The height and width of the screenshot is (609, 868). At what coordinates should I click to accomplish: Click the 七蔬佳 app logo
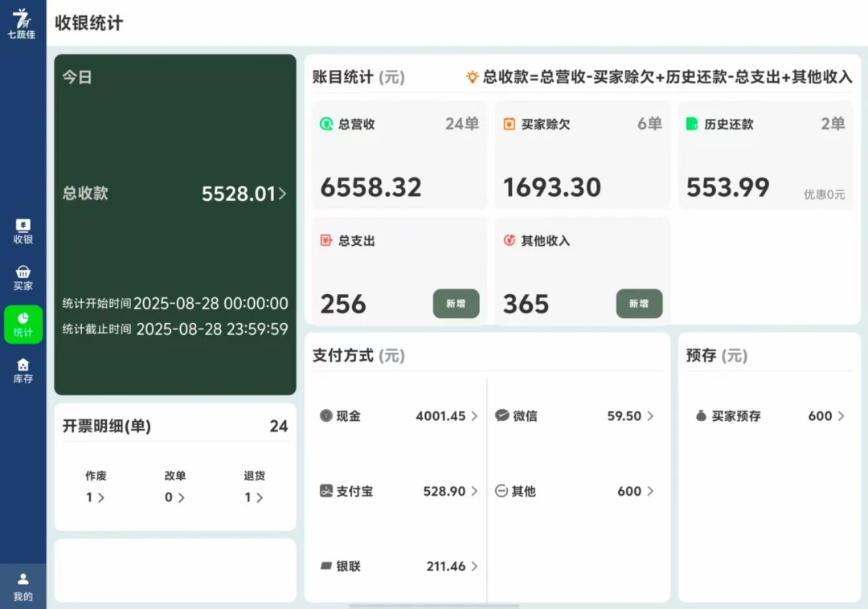coord(22,22)
